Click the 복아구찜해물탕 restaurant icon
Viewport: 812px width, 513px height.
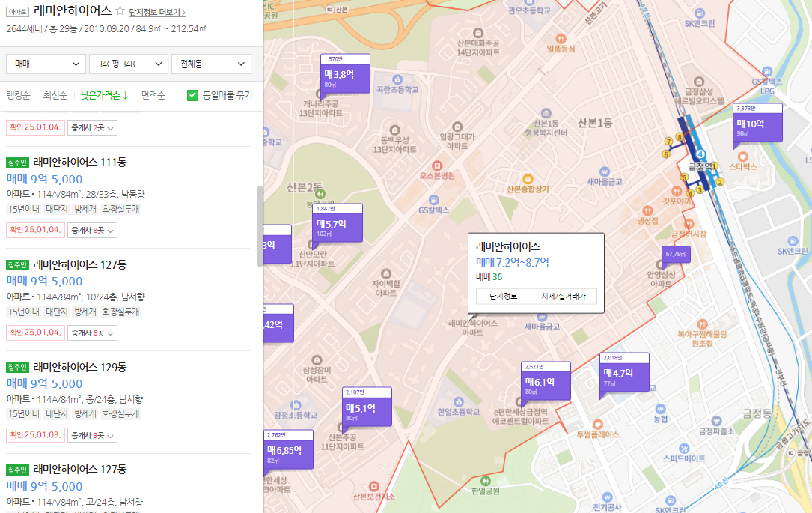point(702,324)
